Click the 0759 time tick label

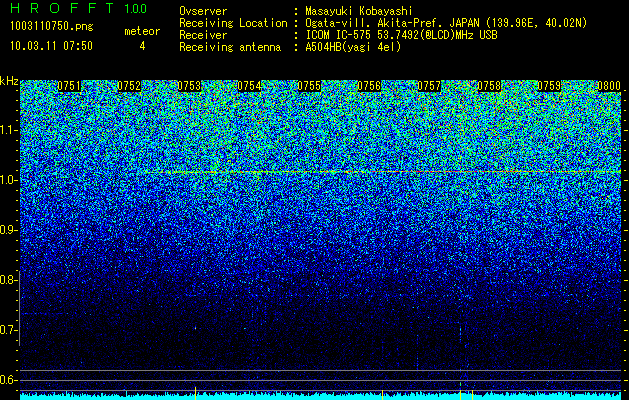(x=549, y=86)
